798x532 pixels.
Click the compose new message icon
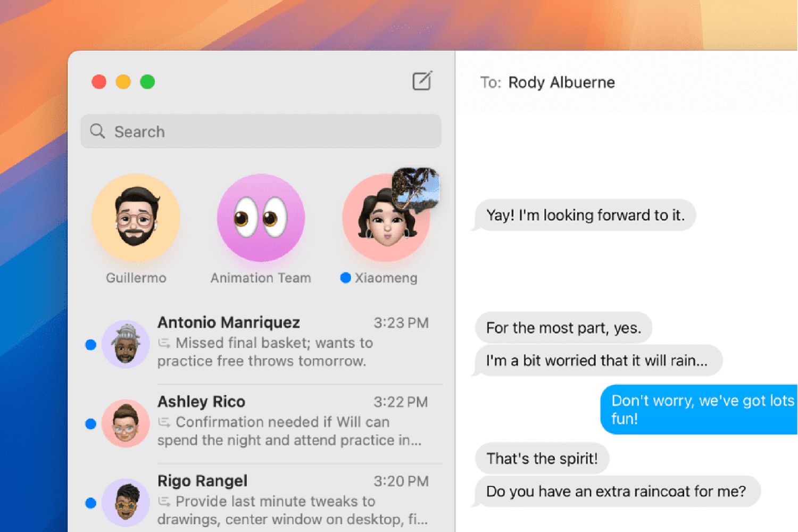tap(422, 81)
